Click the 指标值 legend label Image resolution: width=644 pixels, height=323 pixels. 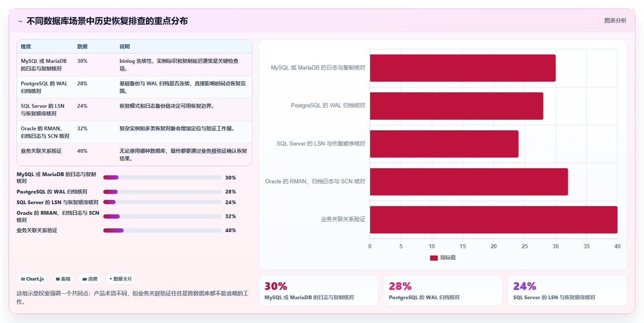(448, 258)
